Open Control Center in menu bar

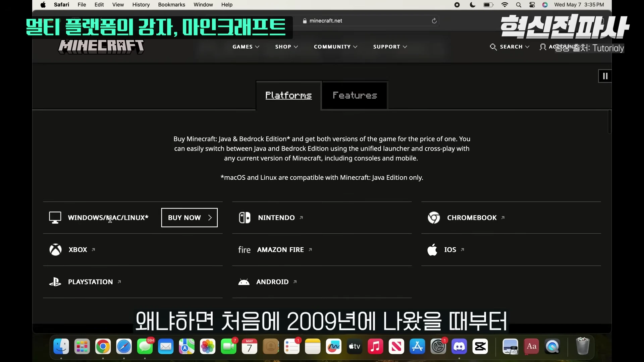pos(532,5)
